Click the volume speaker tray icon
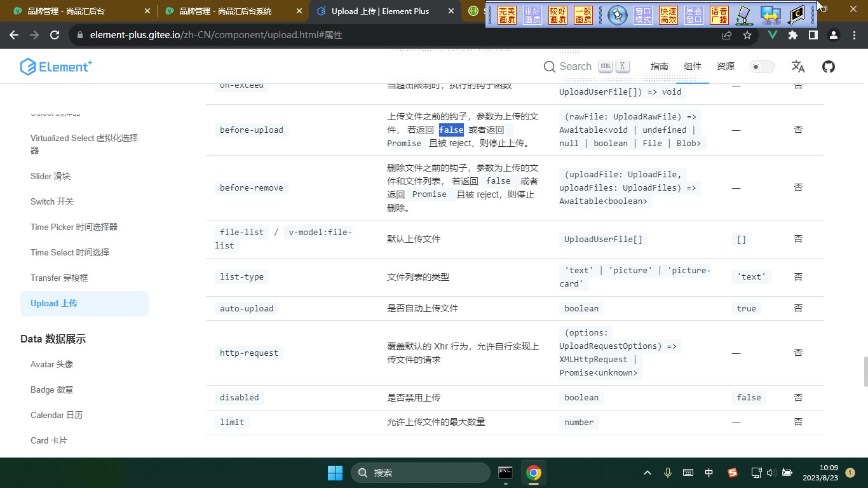This screenshot has height=488, width=868. pos(771,473)
